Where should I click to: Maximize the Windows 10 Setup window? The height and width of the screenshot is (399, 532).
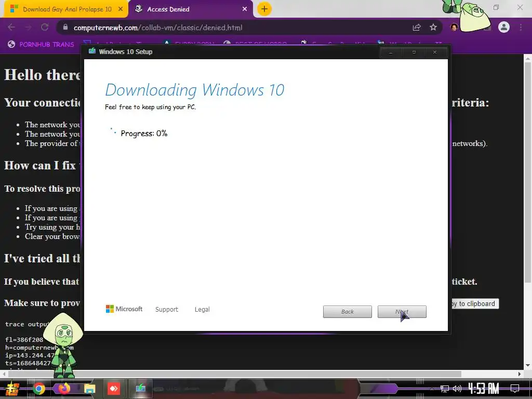tap(414, 52)
